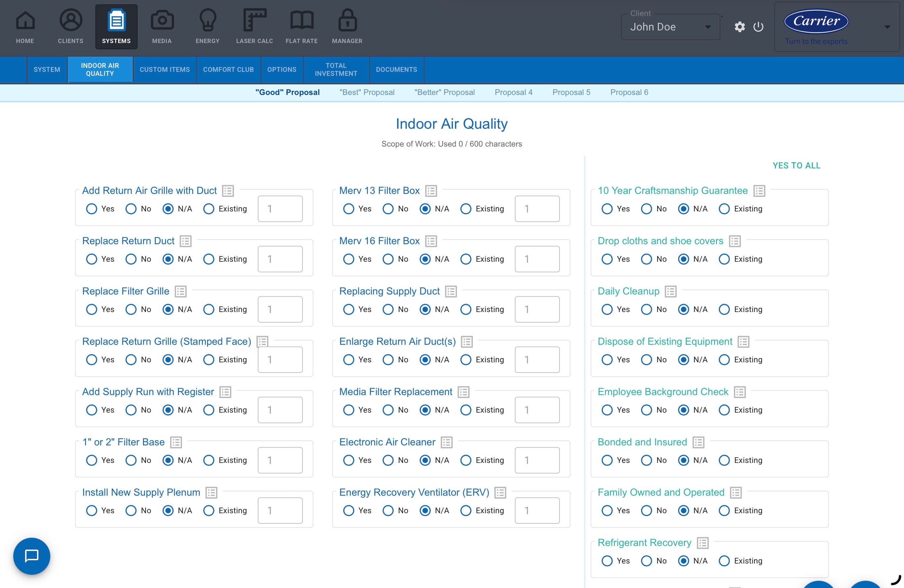This screenshot has height=588, width=904.
Task: Click the YES TO ALL button
Action: [x=796, y=165]
